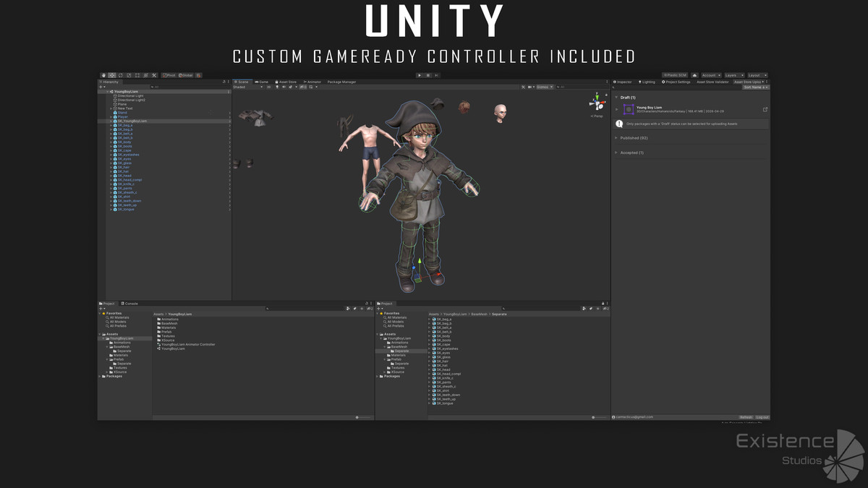
Task: Click BaseMesh in the right Project breadcrumb
Action: [x=479, y=314]
